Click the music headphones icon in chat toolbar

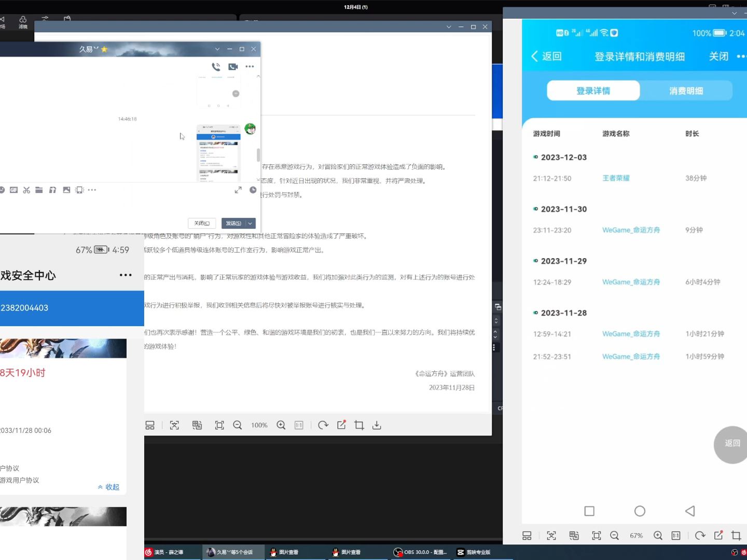pos(52,190)
